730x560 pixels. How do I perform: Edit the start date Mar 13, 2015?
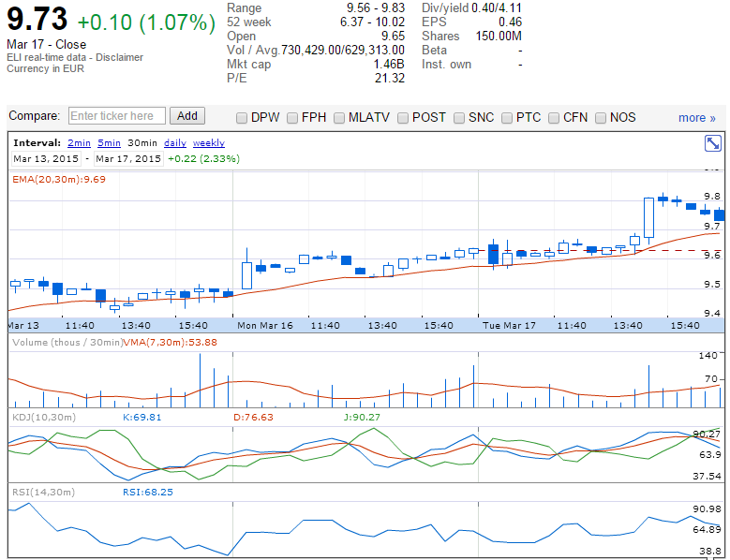coord(46,159)
